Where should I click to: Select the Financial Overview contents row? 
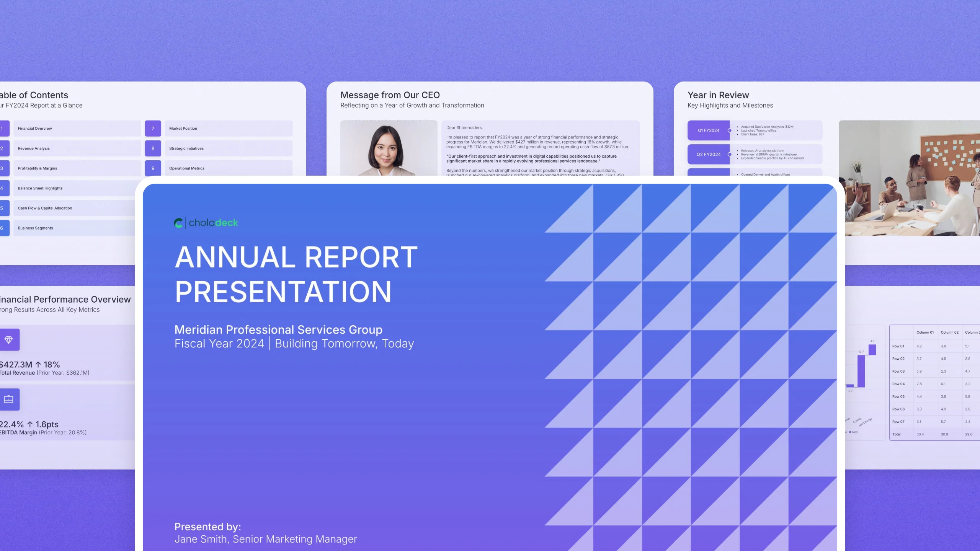pos(77,129)
